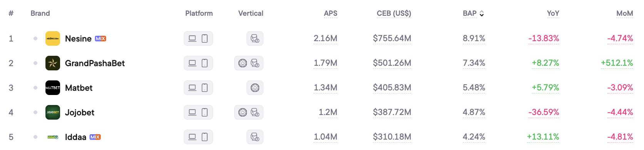Click the Iddaa logo icon
644x150 pixels.
53,137
